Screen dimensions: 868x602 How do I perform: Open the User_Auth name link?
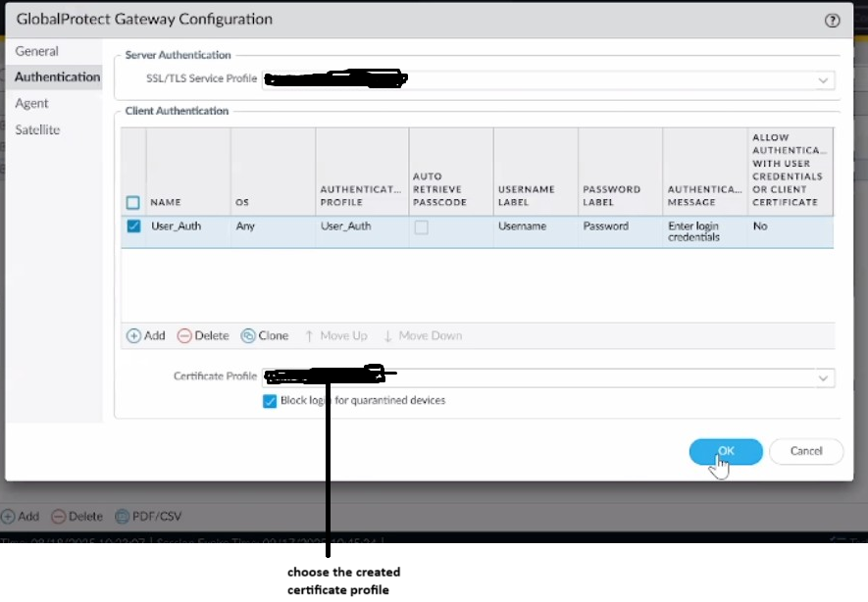(176, 226)
